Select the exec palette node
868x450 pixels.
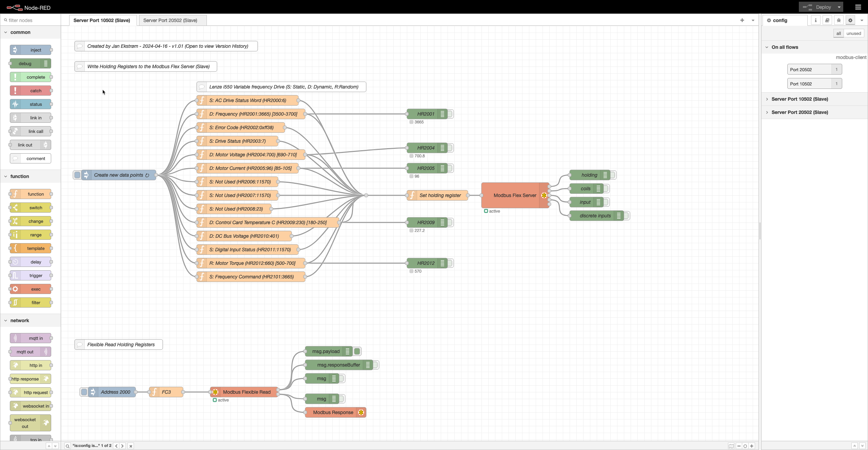point(31,289)
